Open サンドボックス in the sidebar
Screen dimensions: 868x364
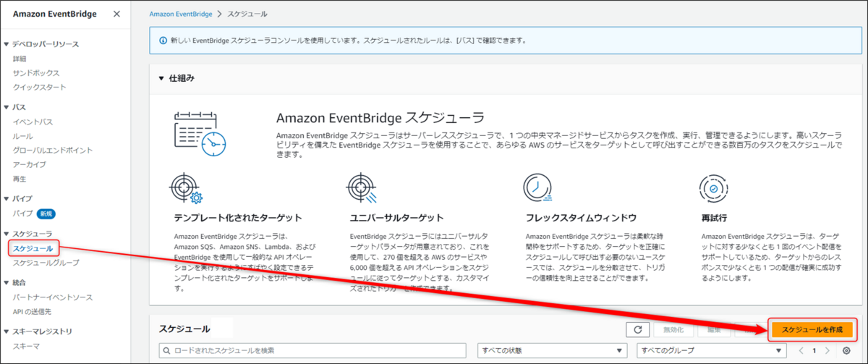[x=36, y=73]
